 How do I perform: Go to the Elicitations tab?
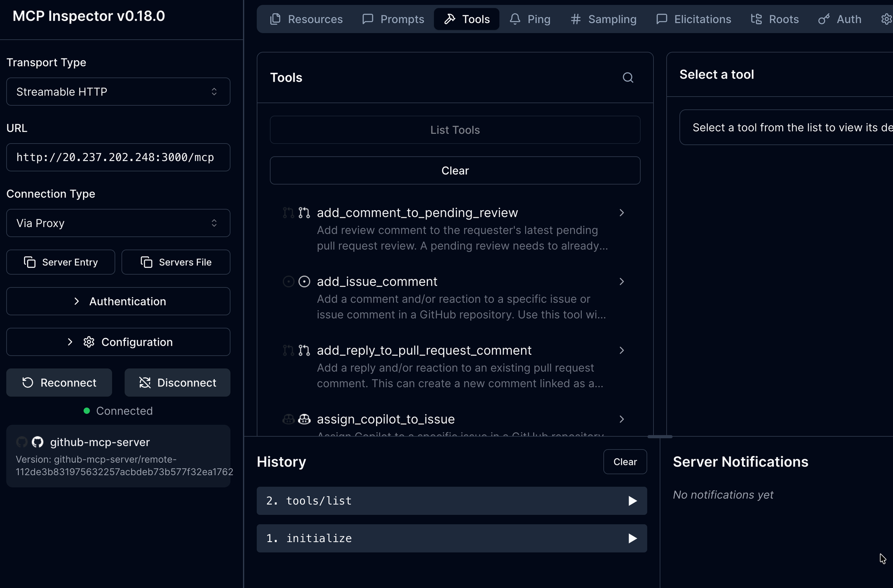tap(693, 19)
